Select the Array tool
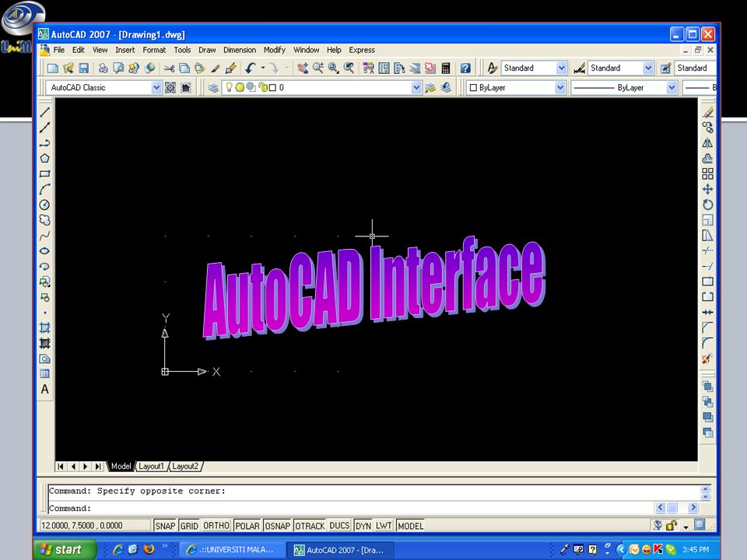 click(708, 173)
